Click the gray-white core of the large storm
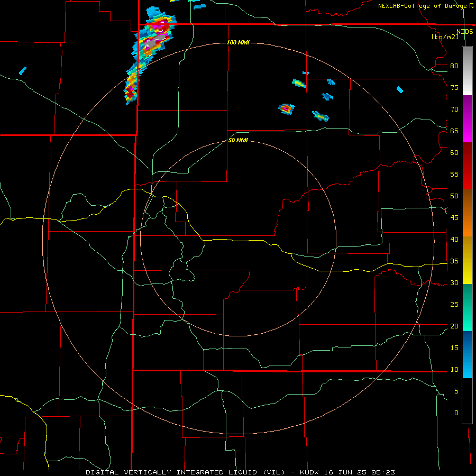 click(x=155, y=42)
